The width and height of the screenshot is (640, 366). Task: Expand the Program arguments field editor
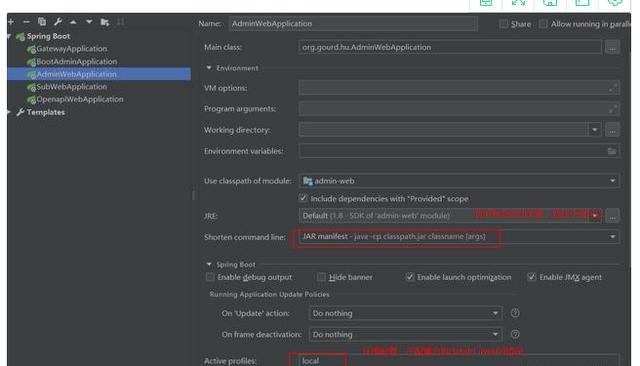click(613, 109)
